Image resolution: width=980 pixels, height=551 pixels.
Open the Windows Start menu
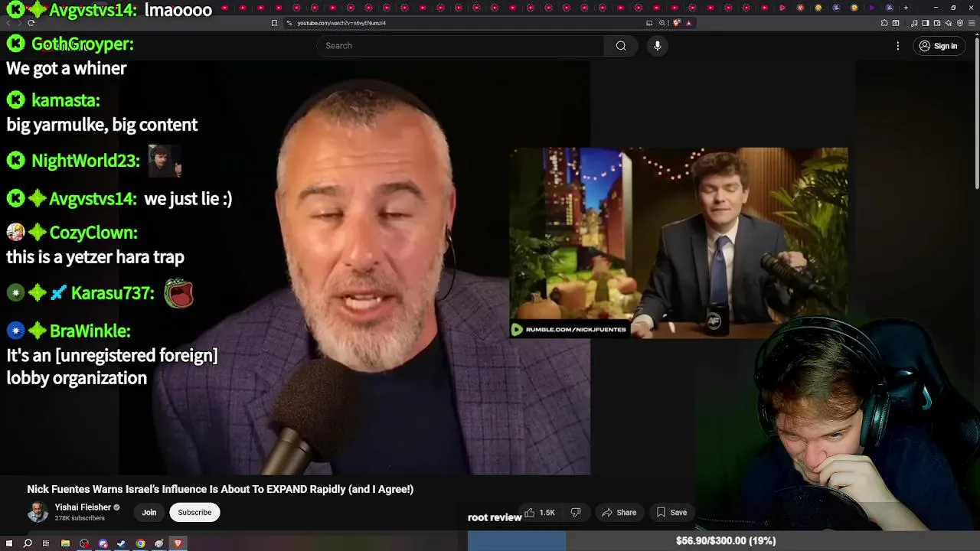pyautogui.click(x=9, y=543)
